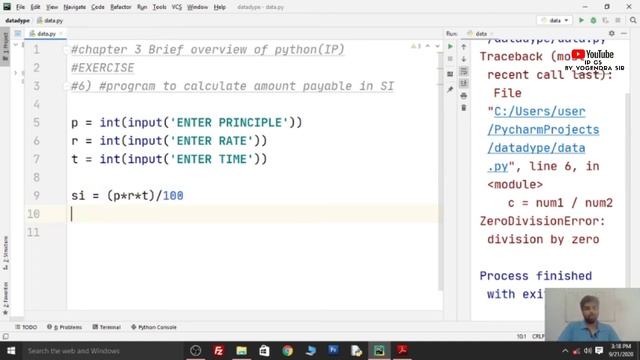Open Search Everywhere magnifier icon
This screenshot has height=360, width=640.
[633, 20]
